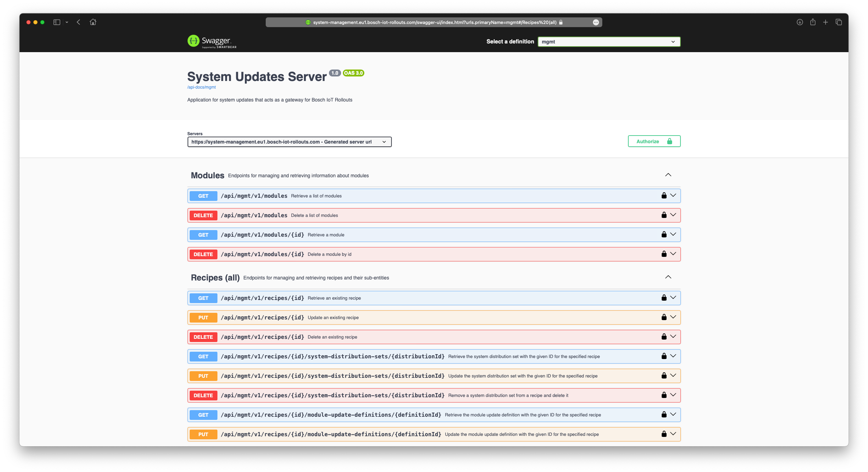This screenshot has width=868, height=472.
Task: Open the /api-docs/mgmt link
Action: [201, 87]
